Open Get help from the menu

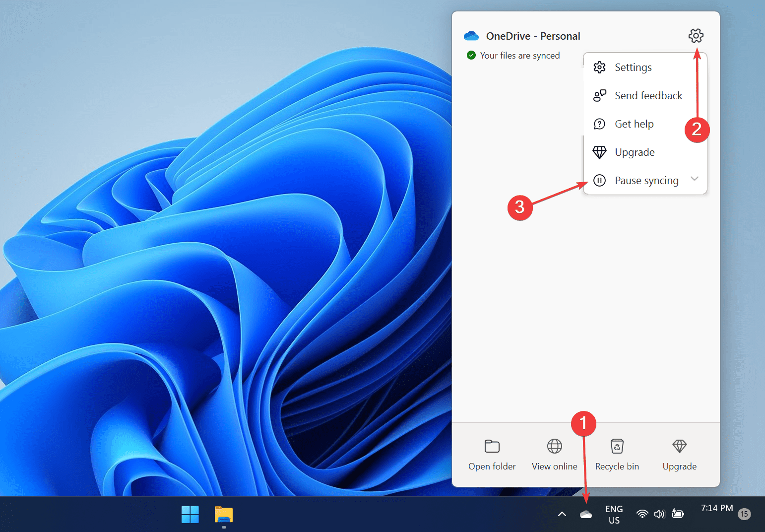tap(645, 124)
